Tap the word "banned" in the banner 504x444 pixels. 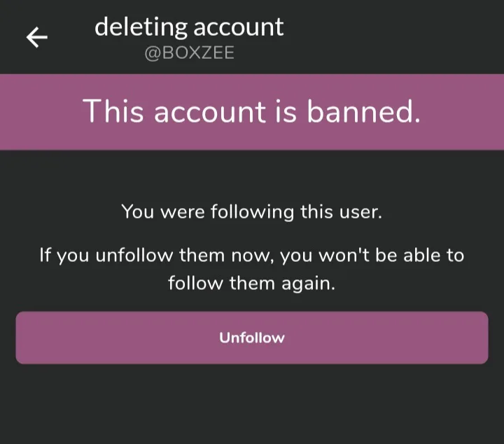[x=363, y=111]
